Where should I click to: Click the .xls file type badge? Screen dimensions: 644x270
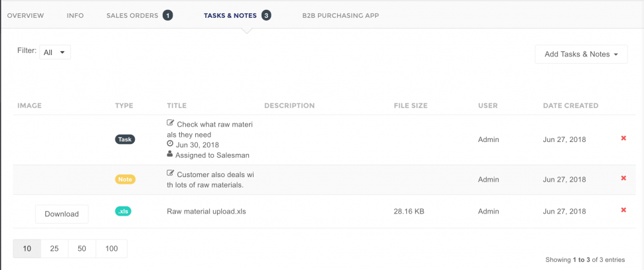tap(123, 212)
